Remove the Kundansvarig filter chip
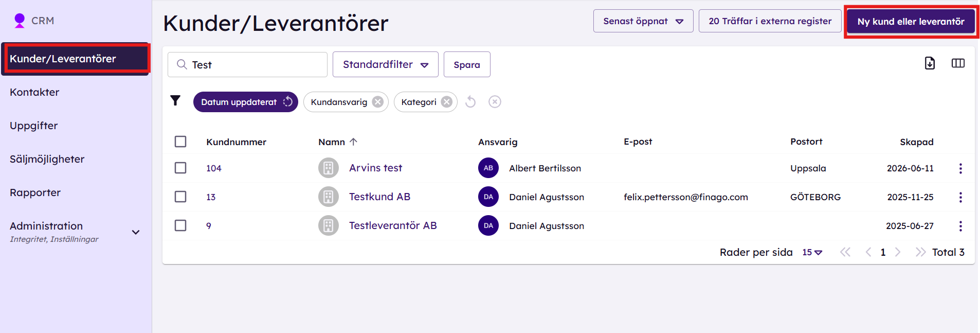980x333 pixels. [378, 102]
